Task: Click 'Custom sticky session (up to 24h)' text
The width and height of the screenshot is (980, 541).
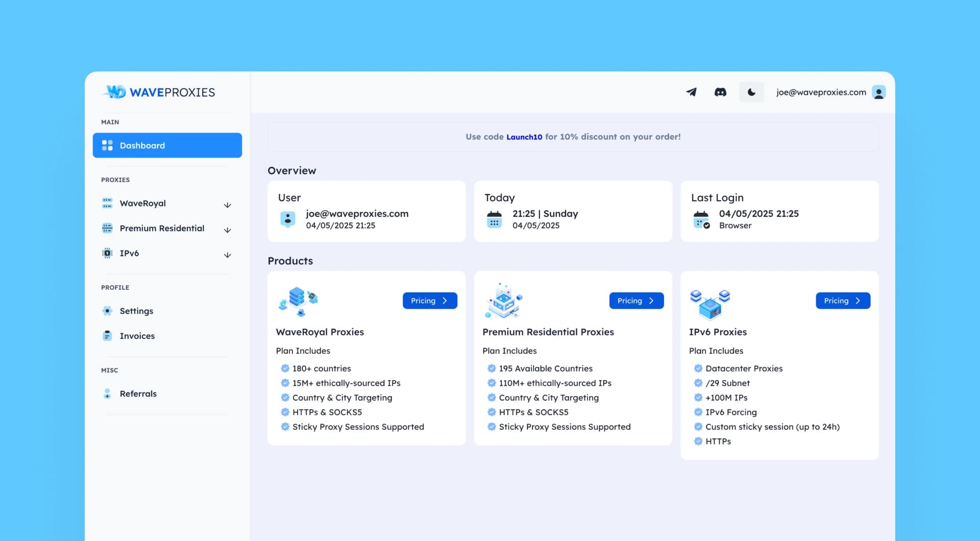Action: point(772,427)
